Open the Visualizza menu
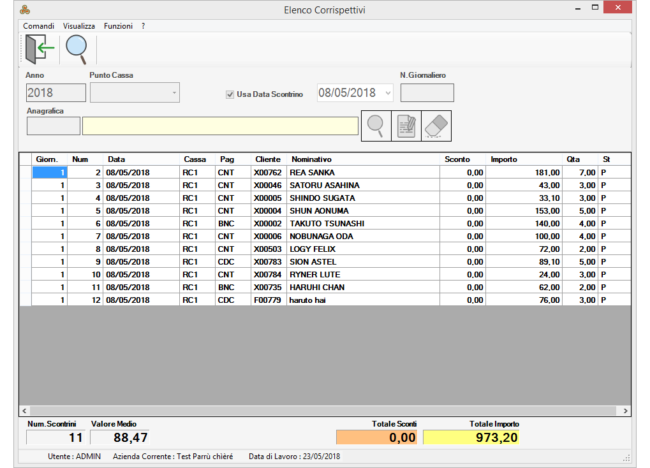The image size is (650, 468). (79, 24)
